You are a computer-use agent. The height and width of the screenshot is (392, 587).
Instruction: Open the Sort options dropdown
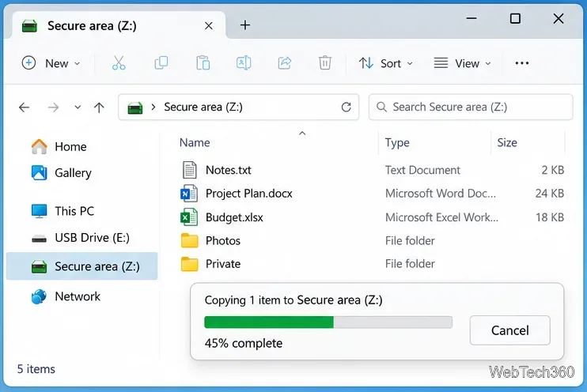point(385,63)
